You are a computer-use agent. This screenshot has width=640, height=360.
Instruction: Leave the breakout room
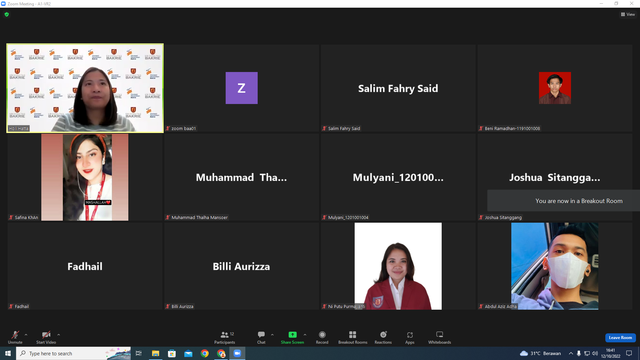620,338
